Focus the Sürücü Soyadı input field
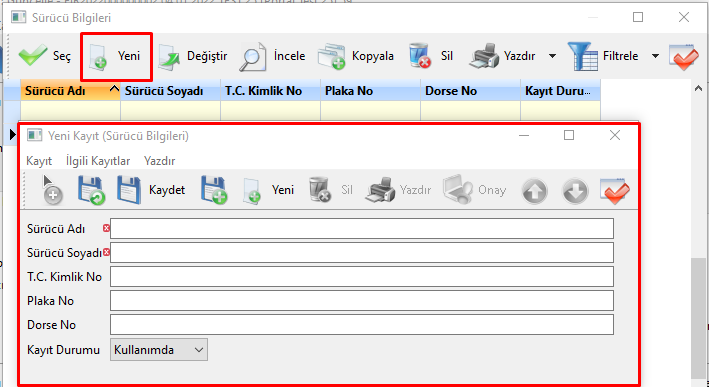Image resolution: width=709 pixels, height=387 pixels. (x=362, y=253)
